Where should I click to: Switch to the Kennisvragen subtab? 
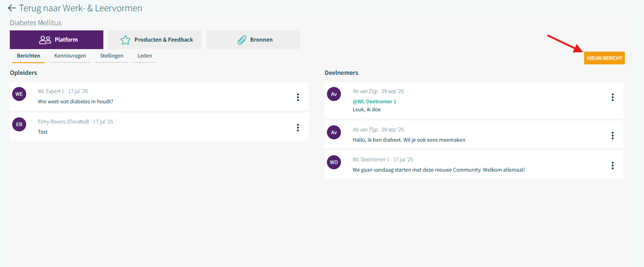pyautogui.click(x=70, y=56)
